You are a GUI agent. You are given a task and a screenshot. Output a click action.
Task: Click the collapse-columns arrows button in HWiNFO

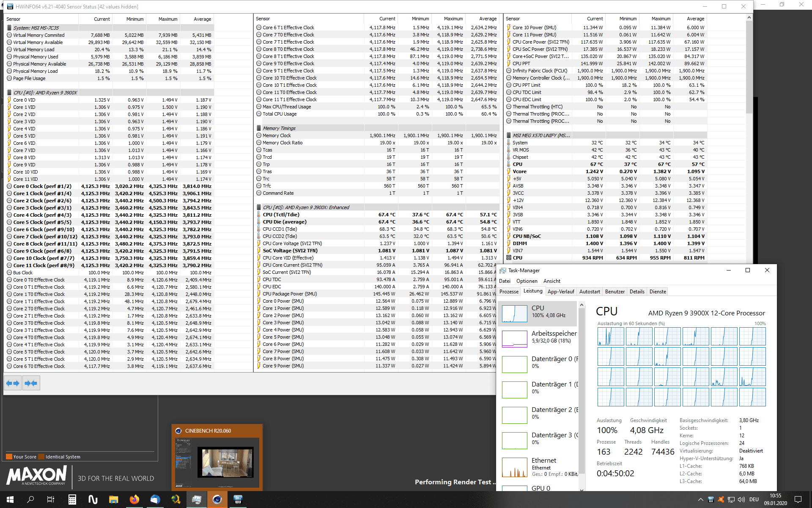coord(31,383)
